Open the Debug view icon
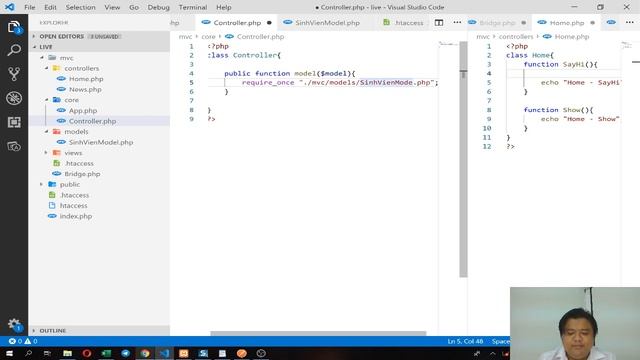The height and width of the screenshot is (360, 640). click(14, 98)
